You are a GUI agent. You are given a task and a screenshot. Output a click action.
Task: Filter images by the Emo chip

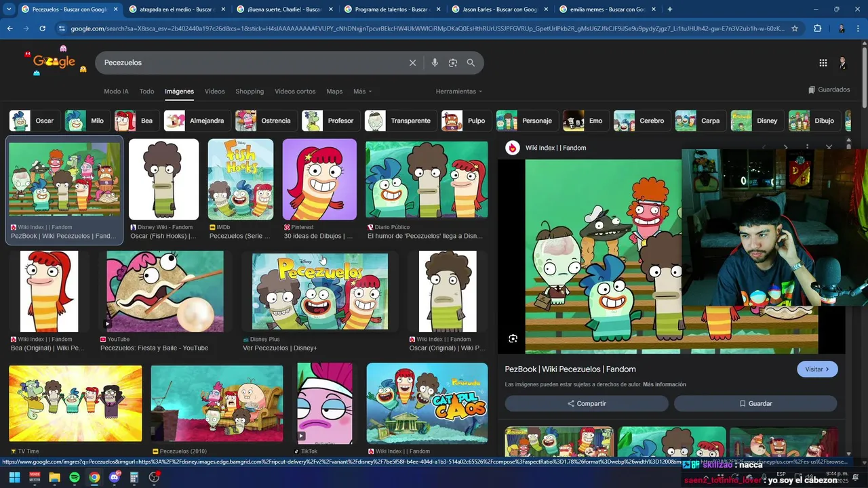pyautogui.click(x=586, y=121)
